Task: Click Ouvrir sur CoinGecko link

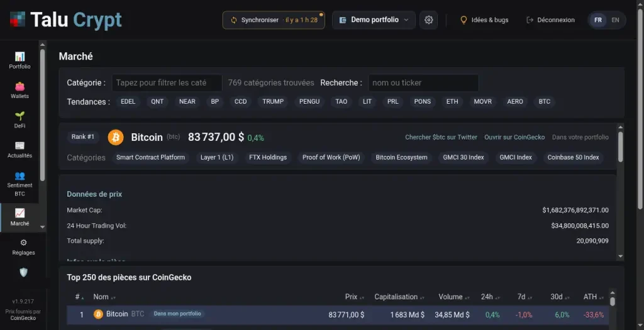Action: tap(514, 137)
